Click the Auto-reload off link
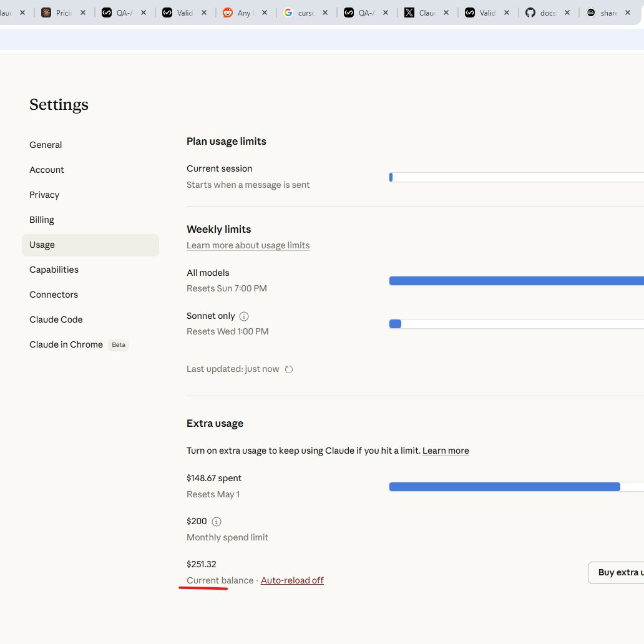This screenshot has height=644, width=644. point(292,580)
